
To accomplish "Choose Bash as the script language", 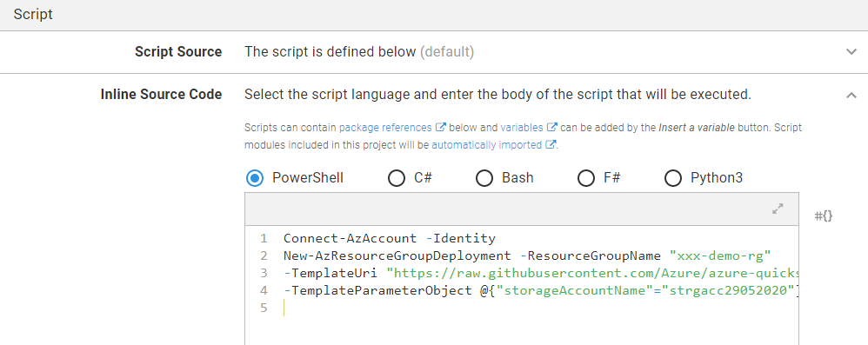I will coord(484,178).
